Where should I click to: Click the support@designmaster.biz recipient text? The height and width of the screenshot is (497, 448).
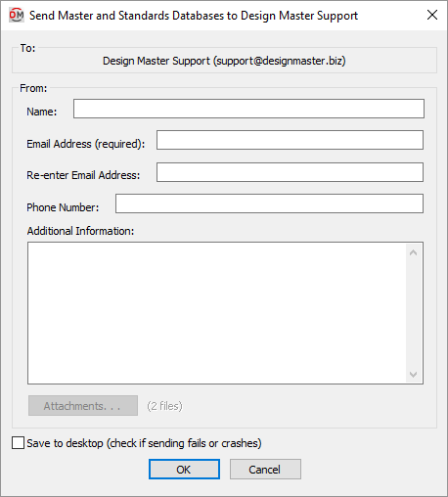(280, 61)
